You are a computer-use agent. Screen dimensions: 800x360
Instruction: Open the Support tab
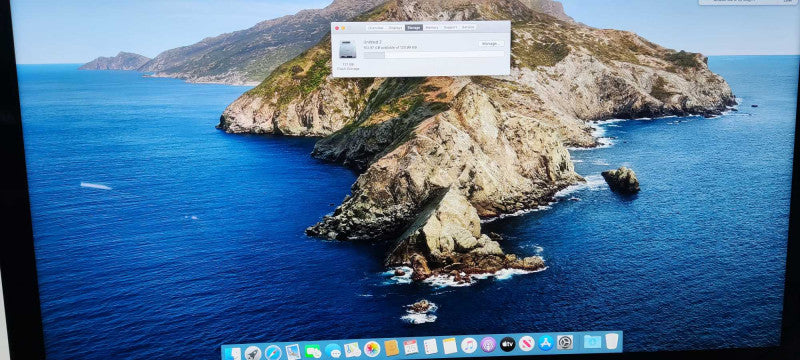point(450,28)
